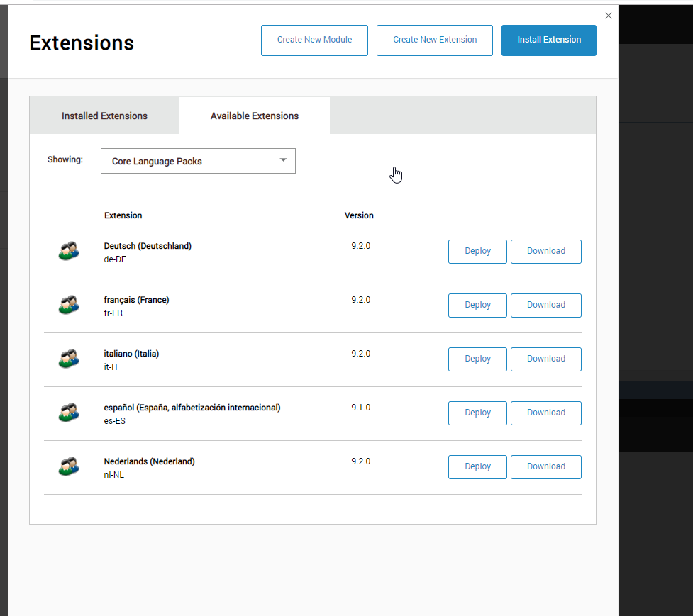Open the Core Language Packs dropdown
The height and width of the screenshot is (616, 693).
(198, 161)
